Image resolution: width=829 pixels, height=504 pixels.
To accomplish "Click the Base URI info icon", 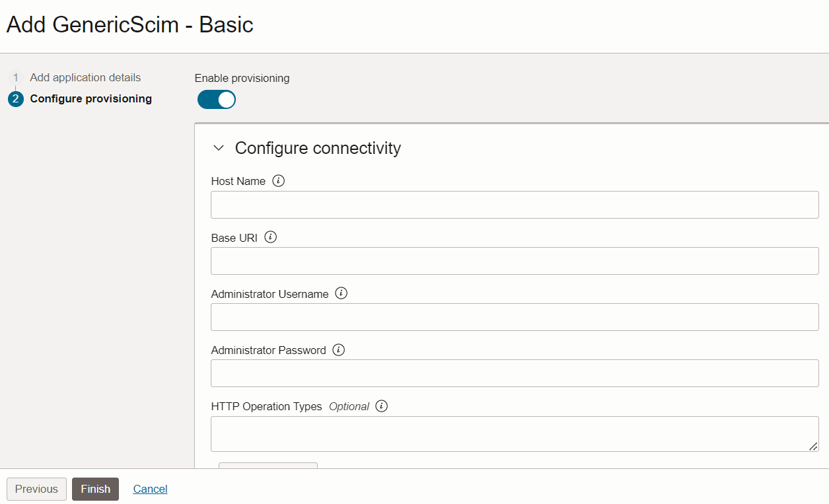I will pyautogui.click(x=270, y=237).
